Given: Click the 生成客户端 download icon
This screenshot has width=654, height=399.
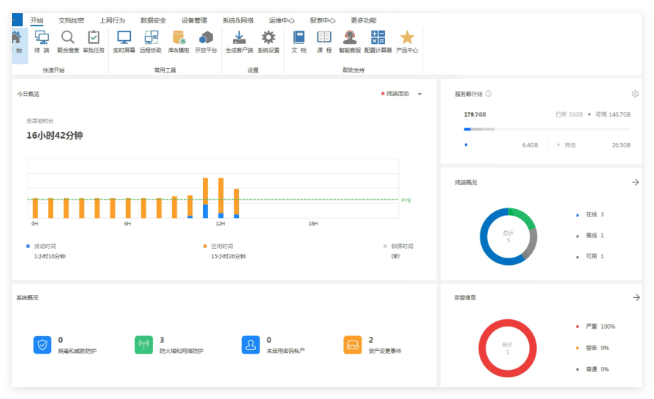Looking at the screenshot, I should (239, 38).
